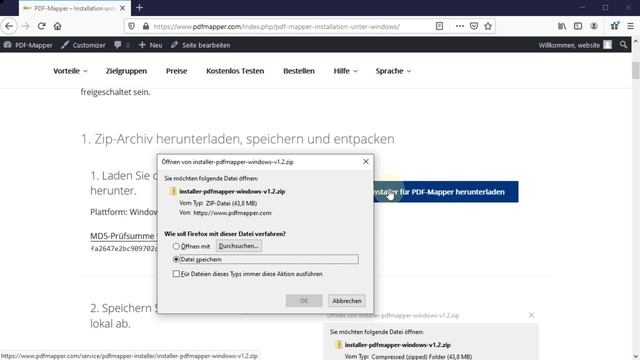This screenshot has width=640, height=360.
Task: Open the Bestellen menu item
Action: [299, 71]
